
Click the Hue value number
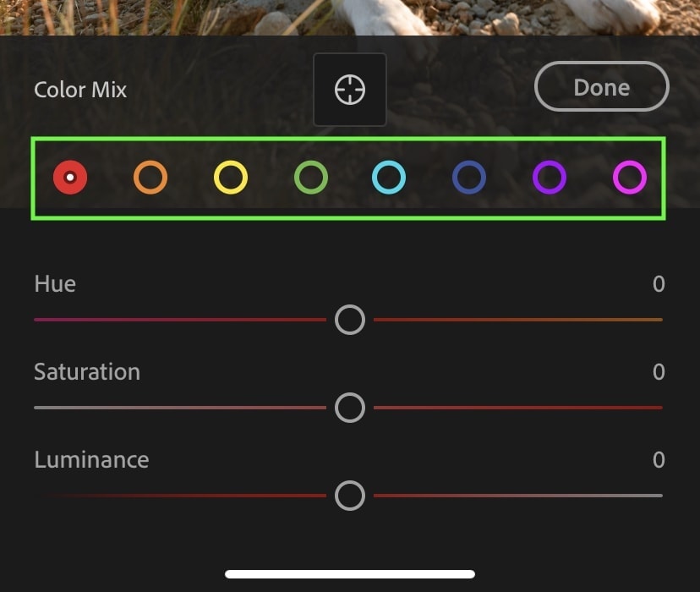point(659,284)
